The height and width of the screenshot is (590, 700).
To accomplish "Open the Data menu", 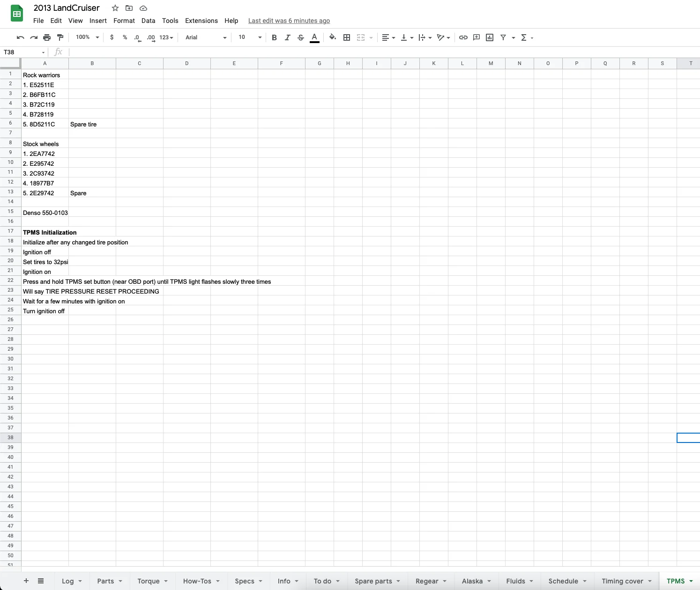I will coord(148,21).
